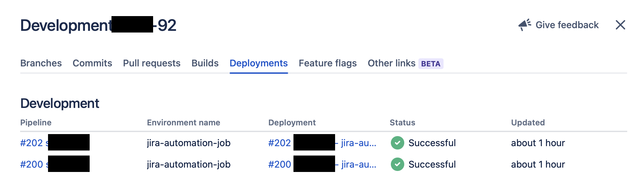Open the Commits tab

pyautogui.click(x=92, y=63)
